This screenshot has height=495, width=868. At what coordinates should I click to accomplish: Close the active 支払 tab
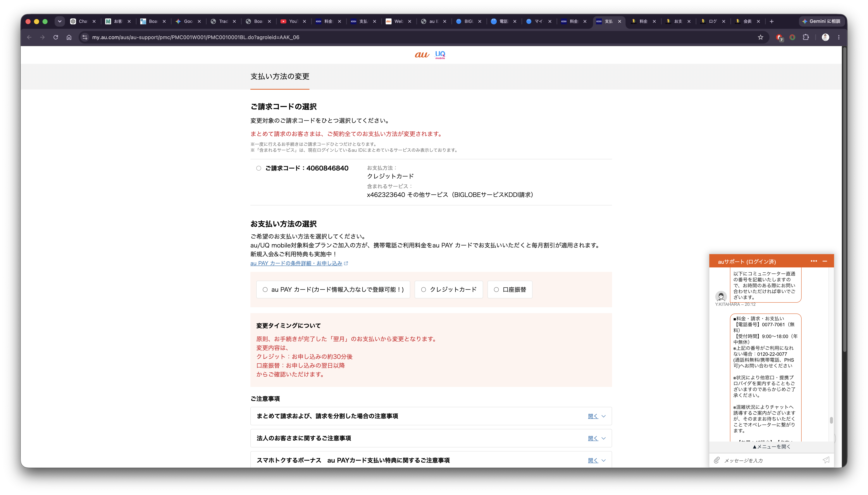(x=620, y=21)
